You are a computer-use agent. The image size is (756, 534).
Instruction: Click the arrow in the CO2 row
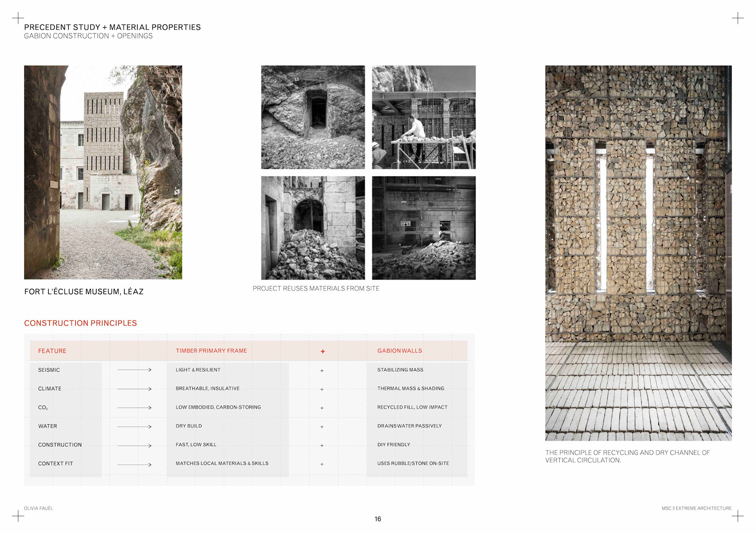tap(134, 408)
